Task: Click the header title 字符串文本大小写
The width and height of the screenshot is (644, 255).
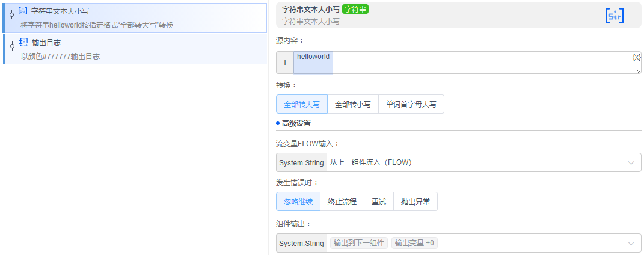Action: point(310,9)
